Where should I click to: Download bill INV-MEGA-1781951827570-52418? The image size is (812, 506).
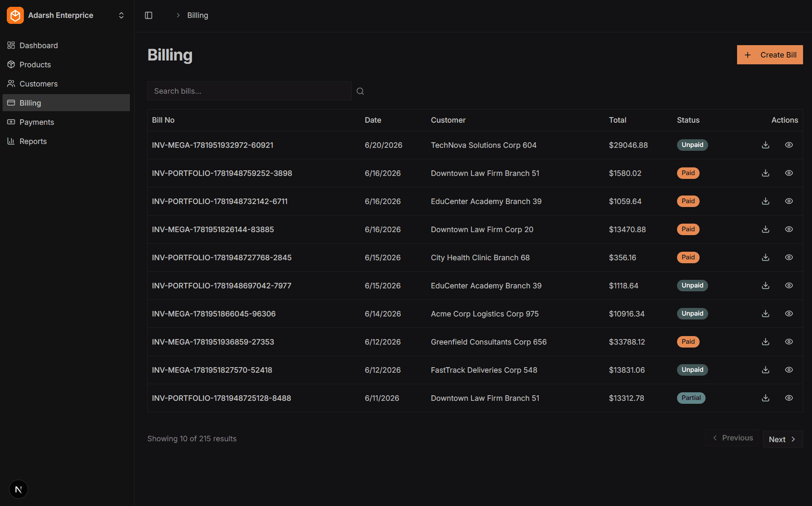pyautogui.click(x=766, y=370)
